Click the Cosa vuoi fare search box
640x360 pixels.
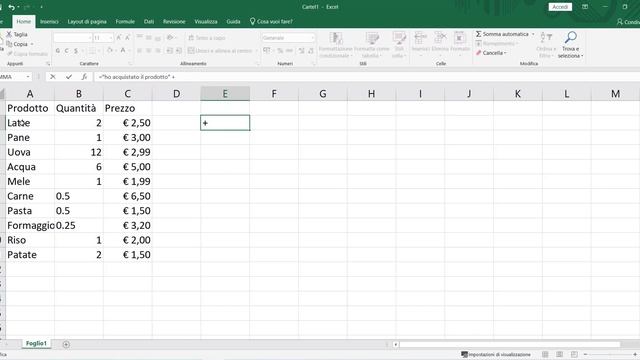tap(271, 22)
